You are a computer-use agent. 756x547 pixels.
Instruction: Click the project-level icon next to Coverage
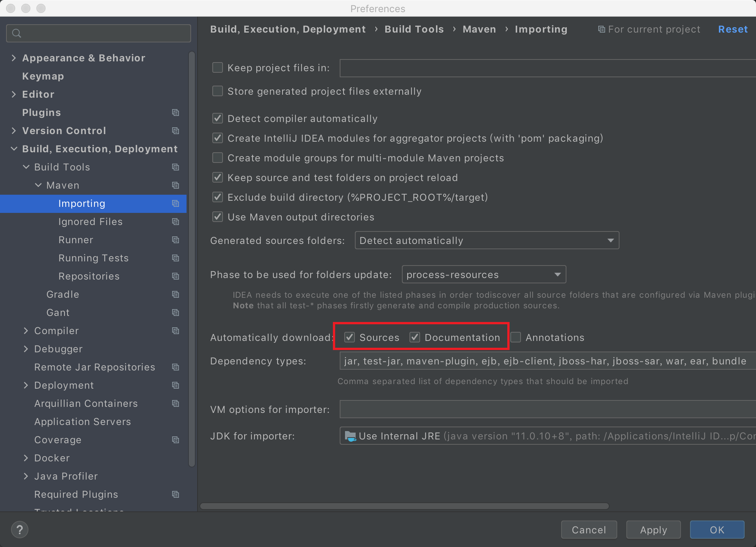click(x=175, y=440)
